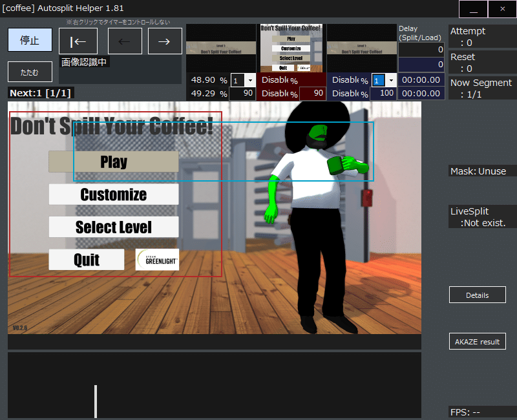Screen dimensions: 517x420
Task: Click Customize in the game preview
Action: tap(114, 194)
